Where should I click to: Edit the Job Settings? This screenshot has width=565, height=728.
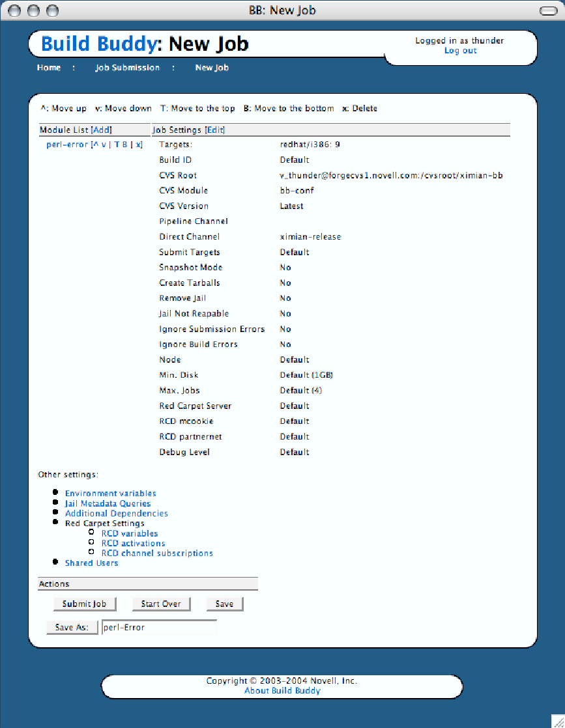215,130
